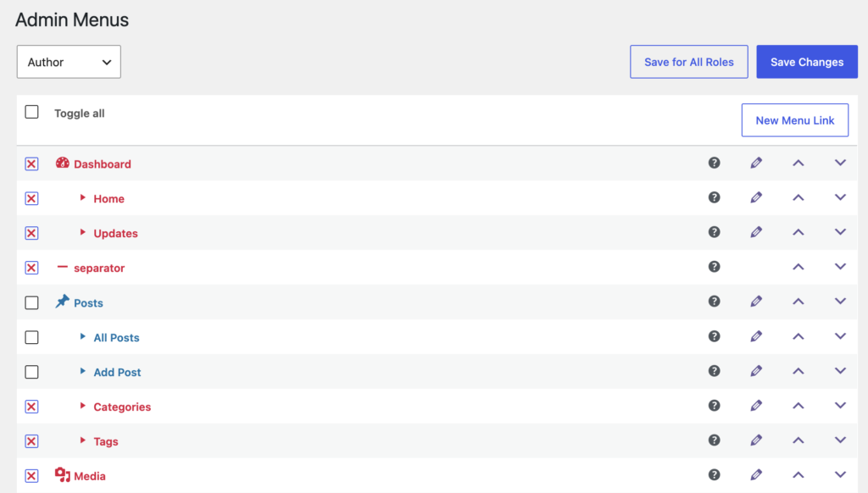Click the Categories row label
The image size is (868, 493).
(122, 407)
